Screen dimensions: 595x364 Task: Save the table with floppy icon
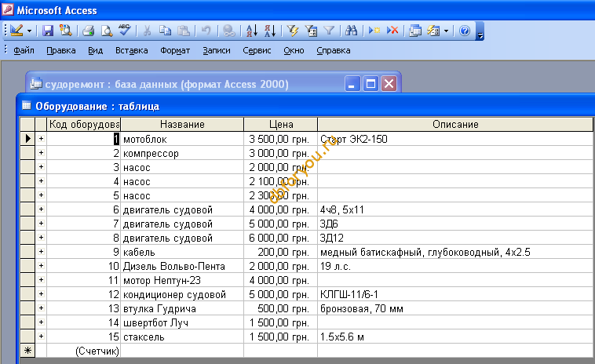pos(47,31)
